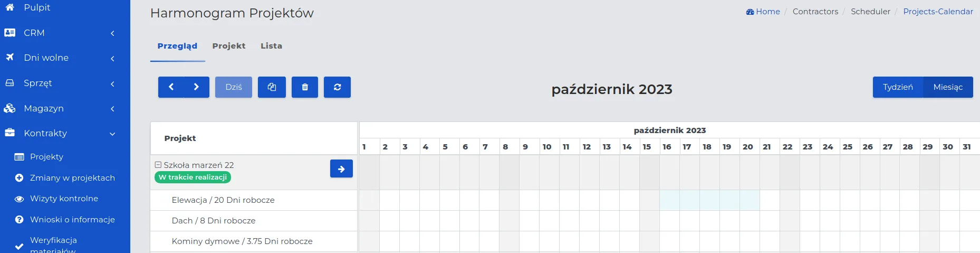Image resolution: width=980 pixels, height=253 pixels.
Task: Collapse the Szkoła marzeń 22 project row
Action: tap(158, 165)
